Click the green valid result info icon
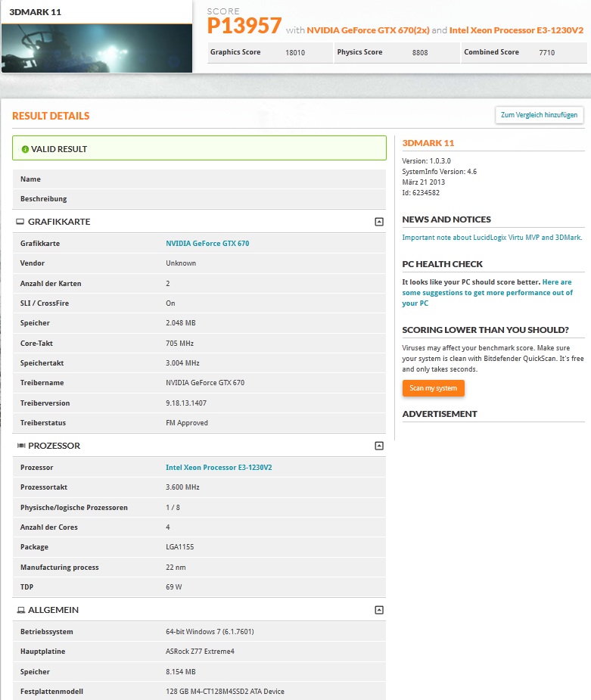Screen dimensions: 591x700 [25, 149]
